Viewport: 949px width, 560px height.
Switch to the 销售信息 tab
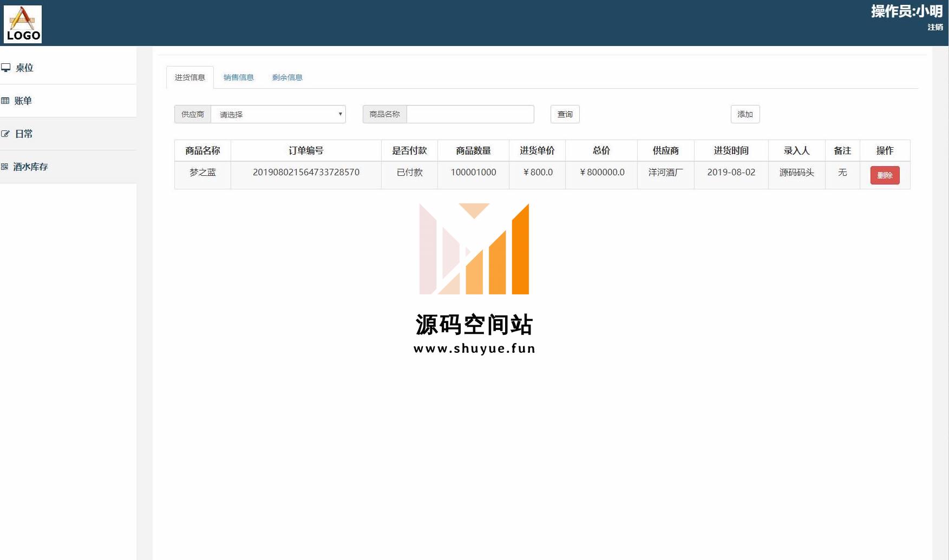[239, 77]
